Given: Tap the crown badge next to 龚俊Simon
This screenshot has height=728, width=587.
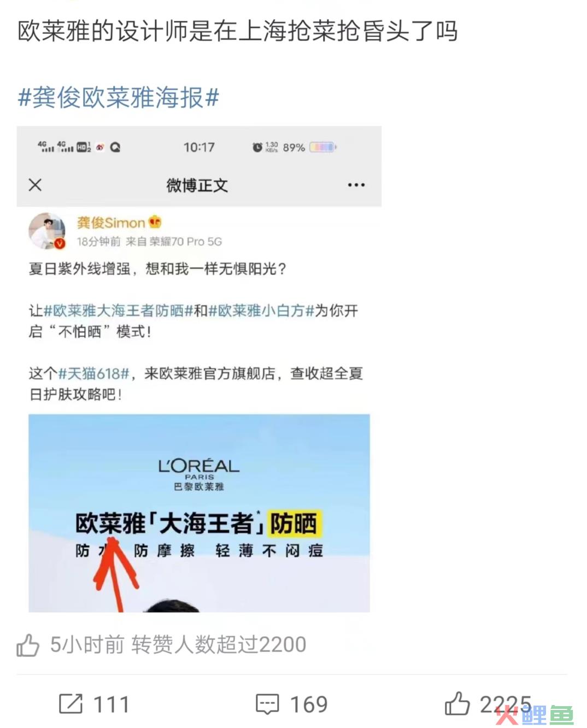Looking at the screenshot, I should click(155, 222).
